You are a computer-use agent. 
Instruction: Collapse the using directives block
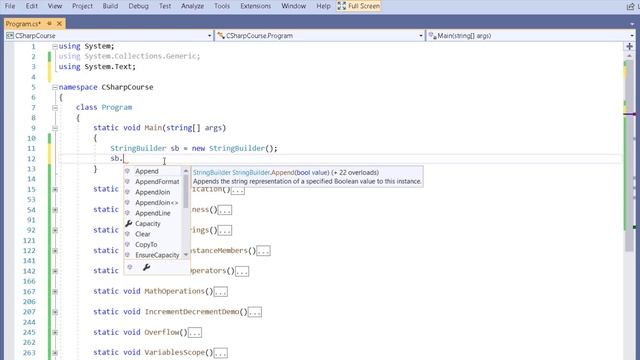[x=55, y=47]
